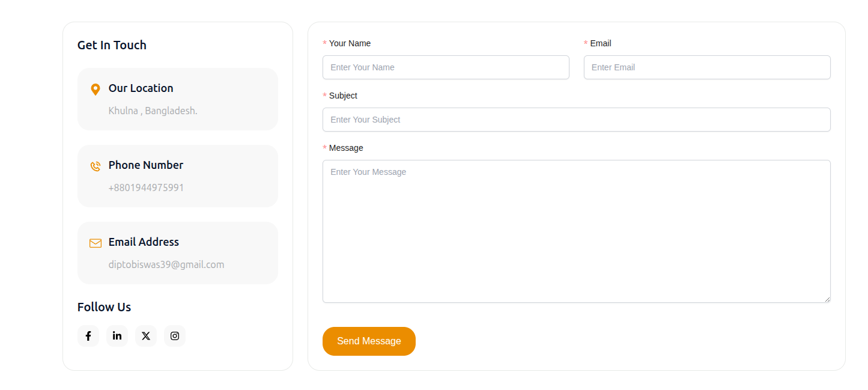Focus the Enter Your Subject field
The image size is (868, 390).
click(x=577, y=120)
